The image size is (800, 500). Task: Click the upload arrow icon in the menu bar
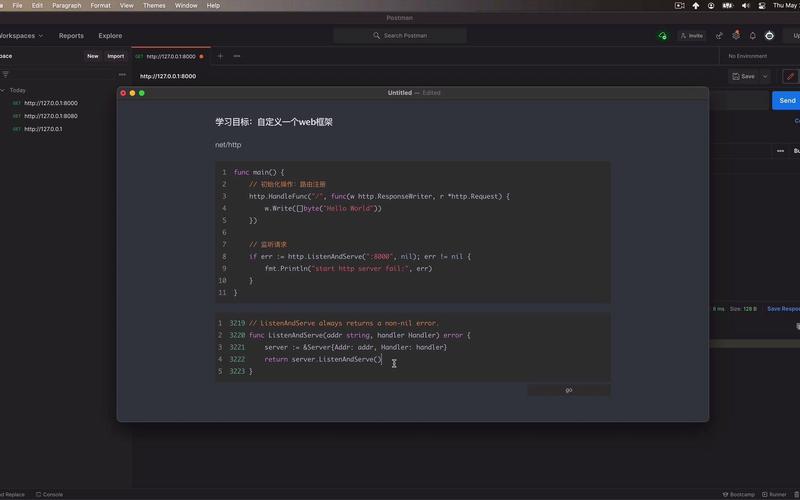tap(696, 6)
